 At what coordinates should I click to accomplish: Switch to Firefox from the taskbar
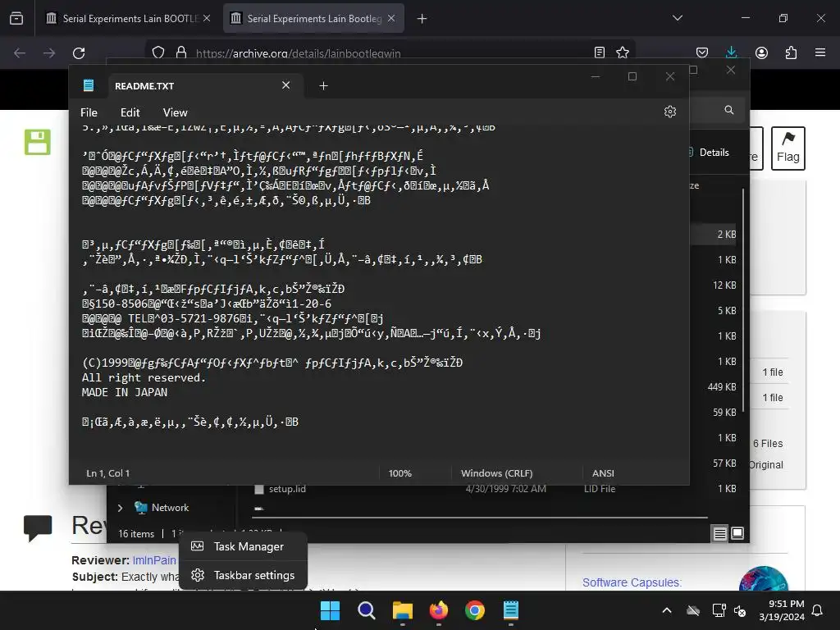click(x=439, y=610)
